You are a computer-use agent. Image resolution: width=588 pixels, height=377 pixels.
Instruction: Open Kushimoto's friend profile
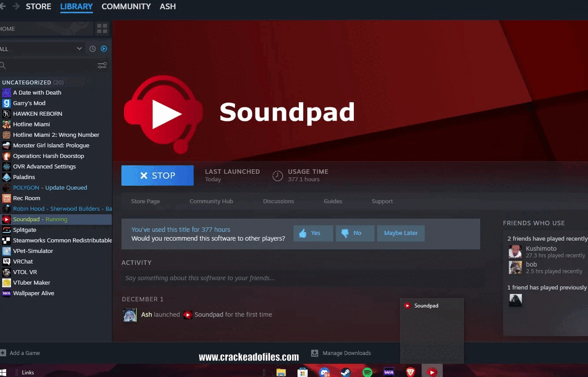click(x=515, y=252)
